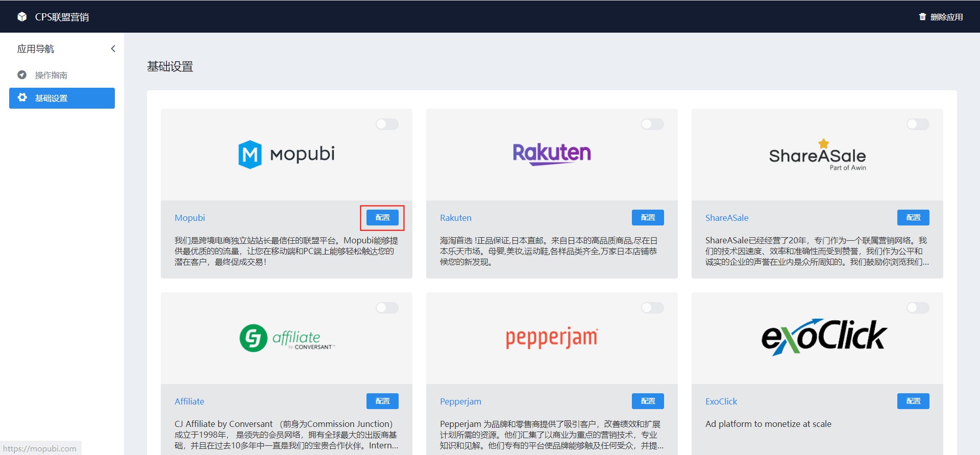Click the CPS联盟营销 cube logo icon

pos(22,17)
